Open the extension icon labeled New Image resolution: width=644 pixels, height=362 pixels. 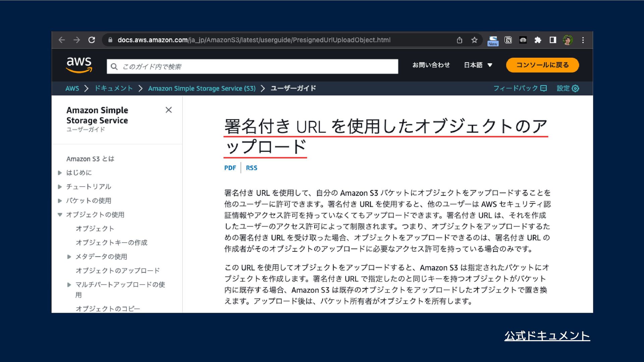(x=493, y=41)
